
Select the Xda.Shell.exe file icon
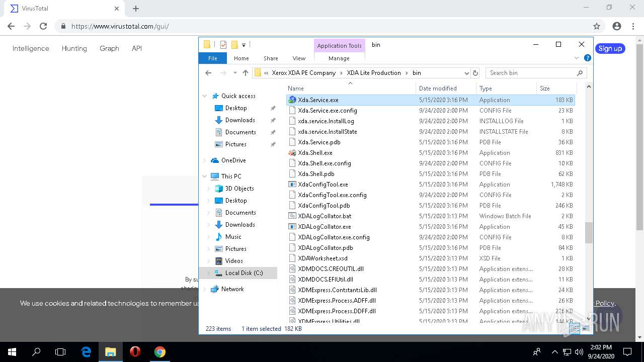tap(292, 153)
